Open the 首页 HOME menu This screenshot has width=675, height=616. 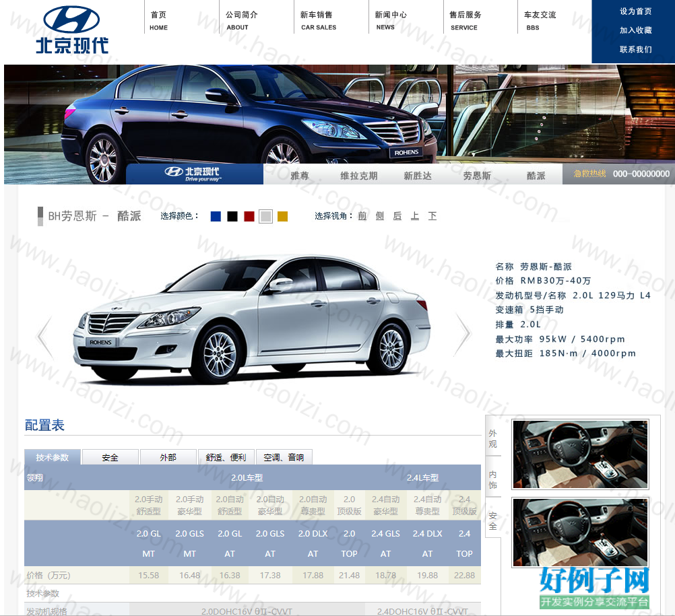pyautogui.click(x=159, y=21)
